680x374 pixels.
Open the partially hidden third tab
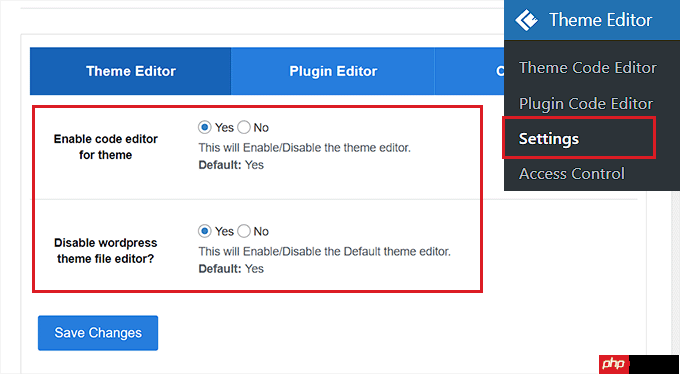[470, 71]
